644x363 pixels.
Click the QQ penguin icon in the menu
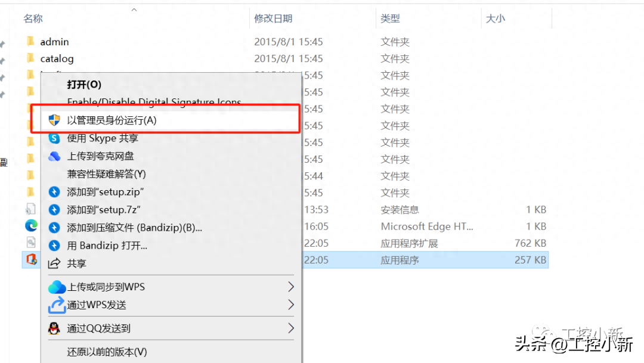(x=54, y=328)
